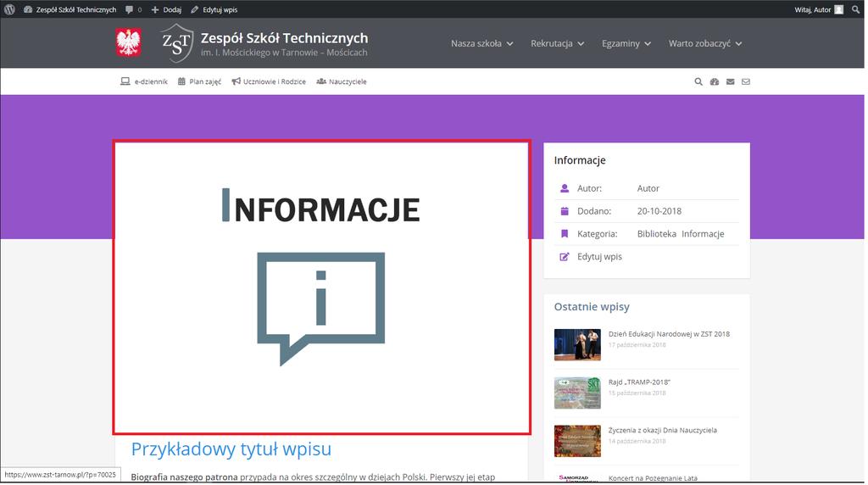Viewport: 868px width, 485px height.
Task: Open the Biblioteka category
Action: pyautogui.click(x=657, y=234)
